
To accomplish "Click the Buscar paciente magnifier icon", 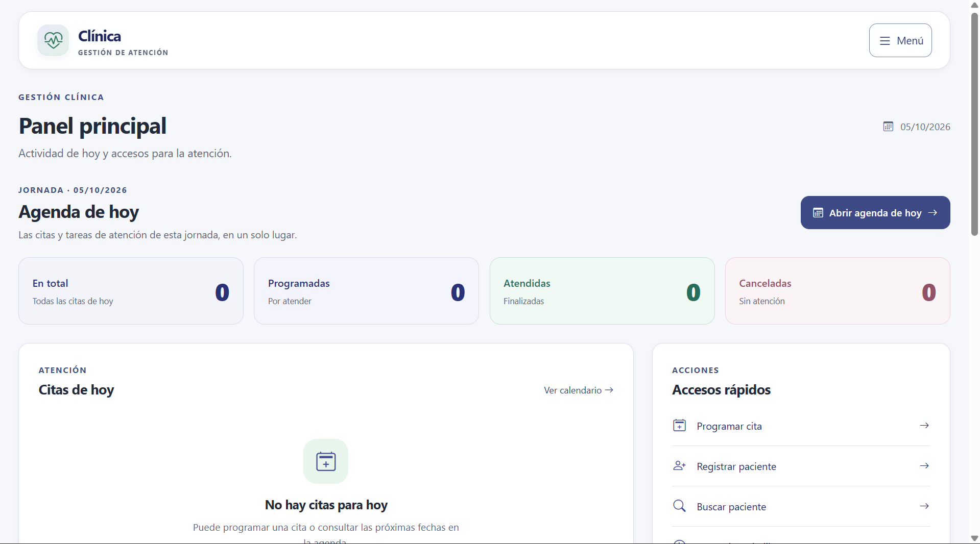I will pos(679,506).
